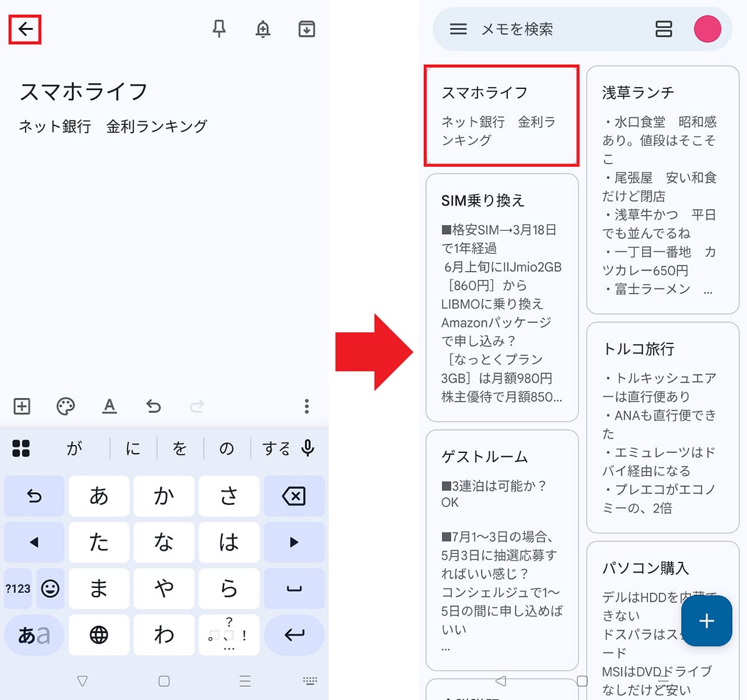Click the スマホライフ title in the editor
The width and height of the screenshot is (747, 700).
(x=83, y=91)
